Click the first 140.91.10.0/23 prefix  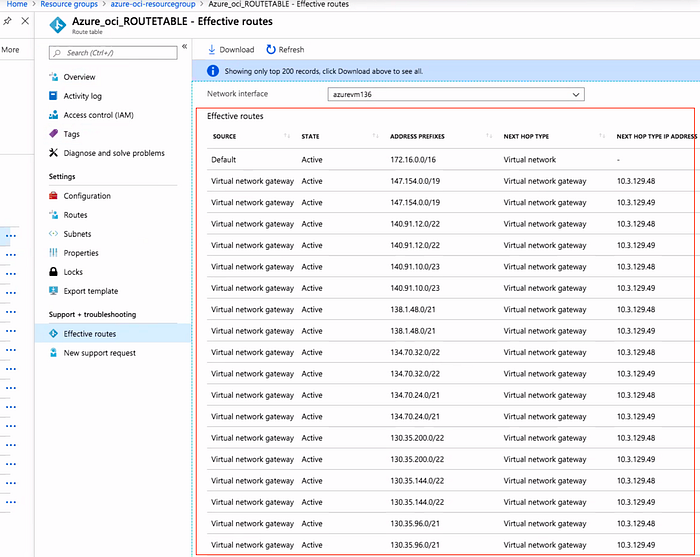(415, 267)
